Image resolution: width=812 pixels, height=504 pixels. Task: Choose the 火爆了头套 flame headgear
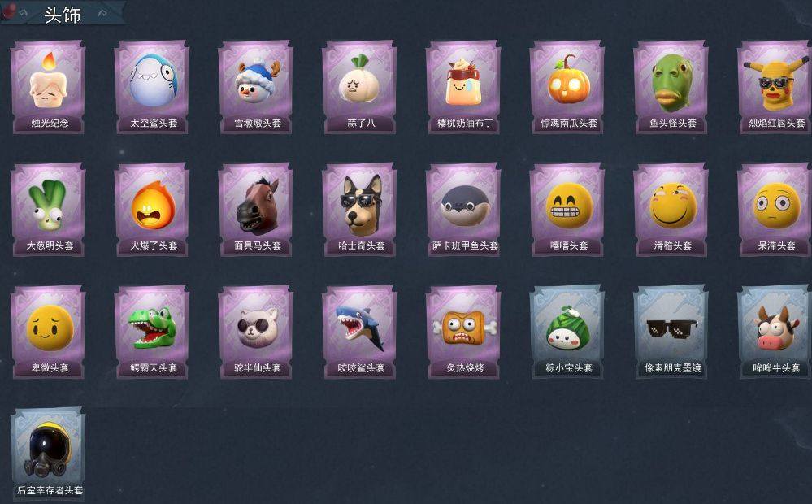tap(152, 209)
